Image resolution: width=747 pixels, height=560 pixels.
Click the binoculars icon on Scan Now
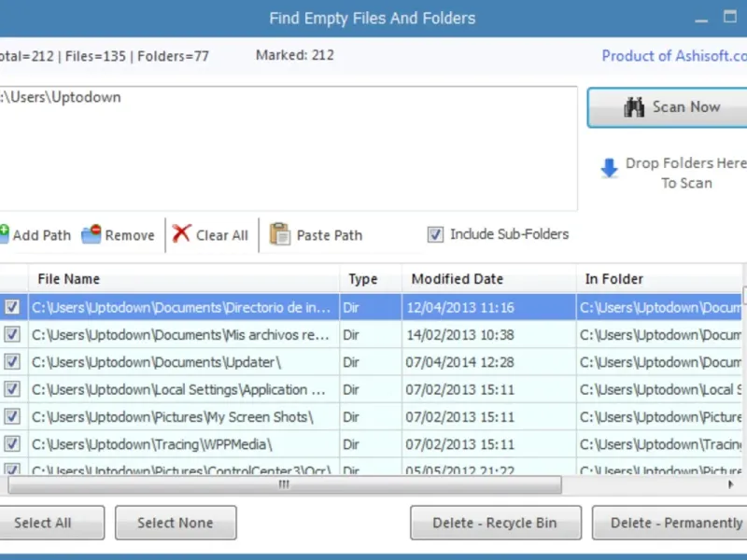point(635,107)
